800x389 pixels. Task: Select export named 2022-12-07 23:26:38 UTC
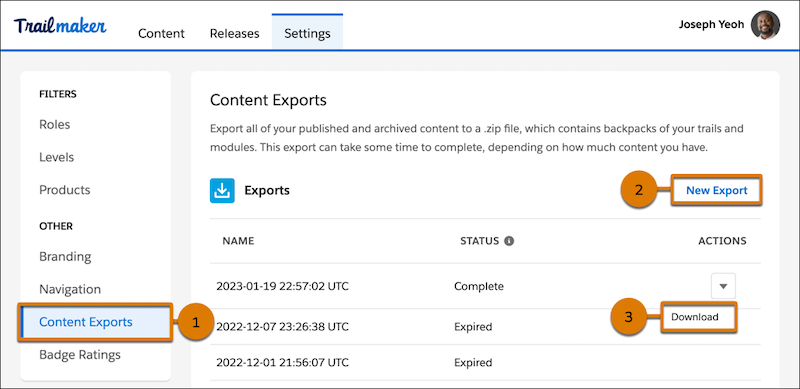[282, 327]
